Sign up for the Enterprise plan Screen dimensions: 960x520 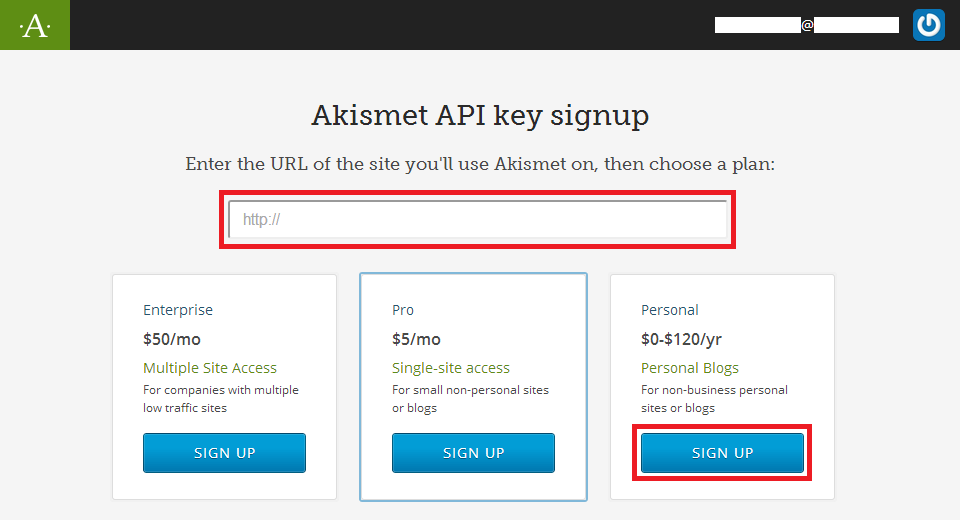pos(224,453)
